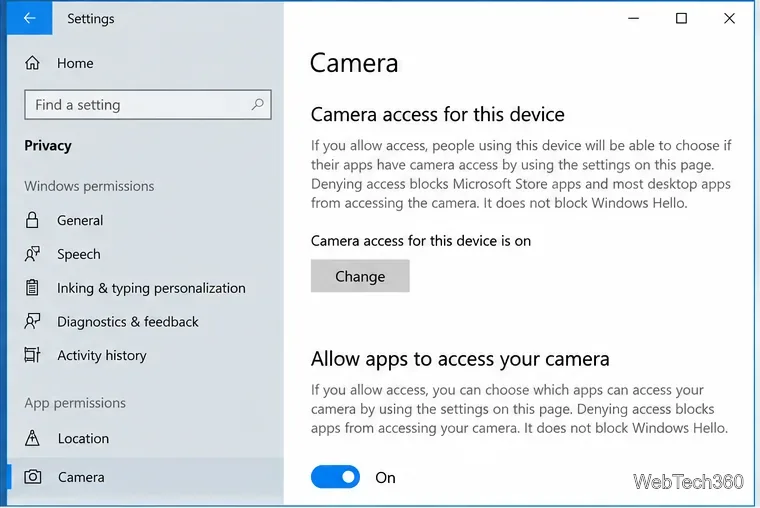Click the 'On' label beside the toggle
The height and width of the screenshot is (508, 760).
[x=385, y=477]
